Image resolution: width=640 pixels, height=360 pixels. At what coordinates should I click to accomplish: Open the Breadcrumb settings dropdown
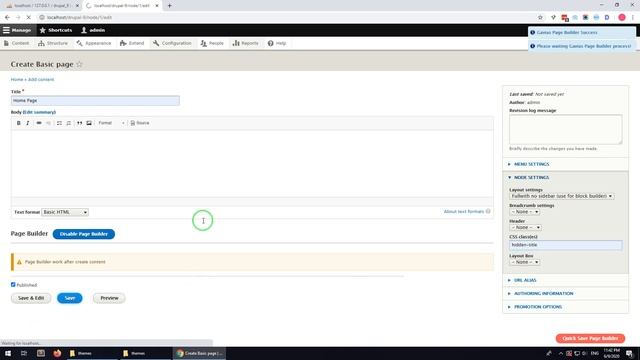pos(524,212)
